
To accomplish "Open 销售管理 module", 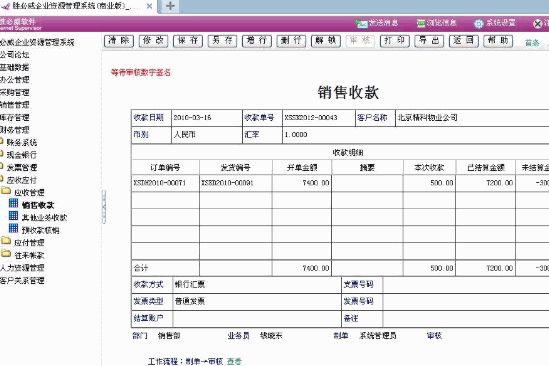I will click(x=14, y=105).
